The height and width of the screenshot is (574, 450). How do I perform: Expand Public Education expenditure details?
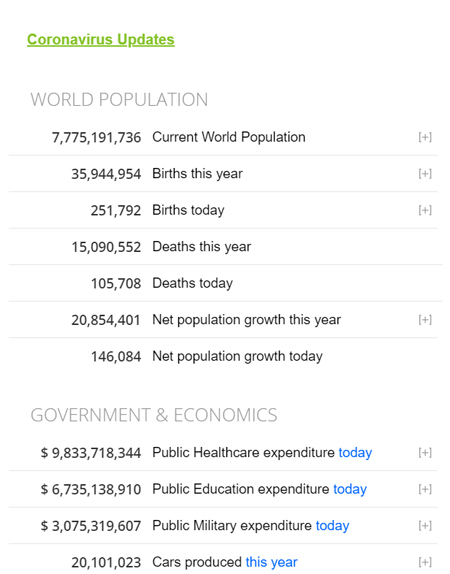tap(425, 489)
